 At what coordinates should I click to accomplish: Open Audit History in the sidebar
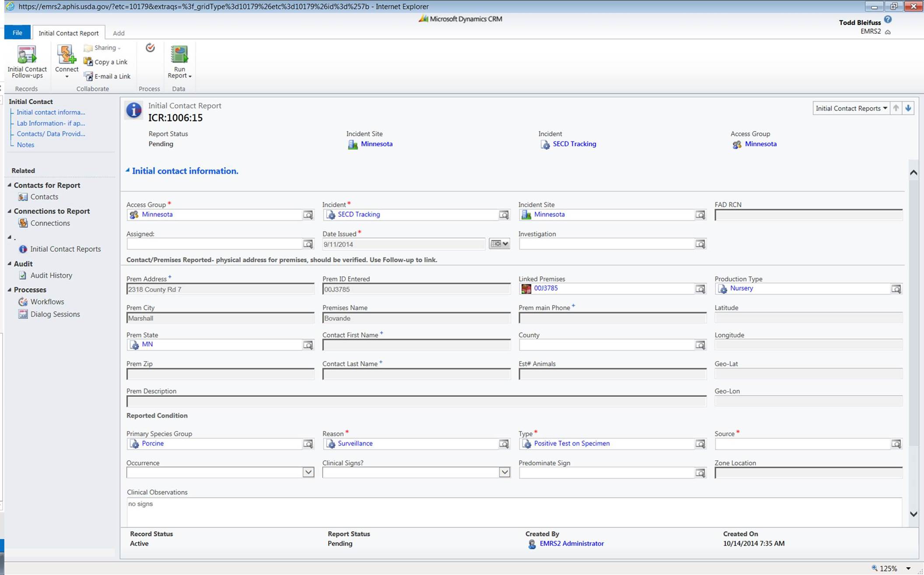point(51,275)
